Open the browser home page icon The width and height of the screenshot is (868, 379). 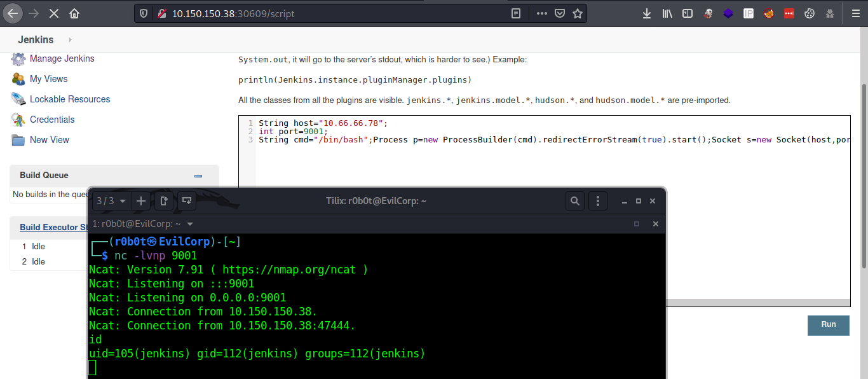coord(75,13)
